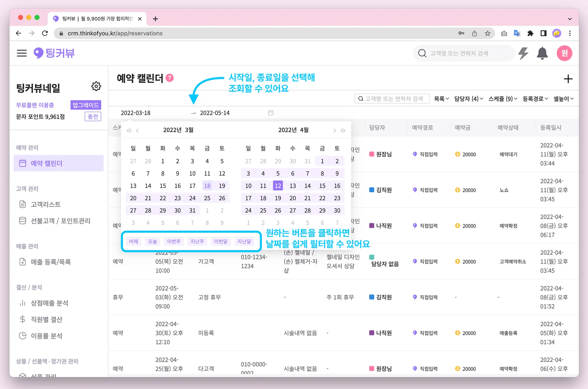Open notifications bell icon

click(x=542, y=53)
